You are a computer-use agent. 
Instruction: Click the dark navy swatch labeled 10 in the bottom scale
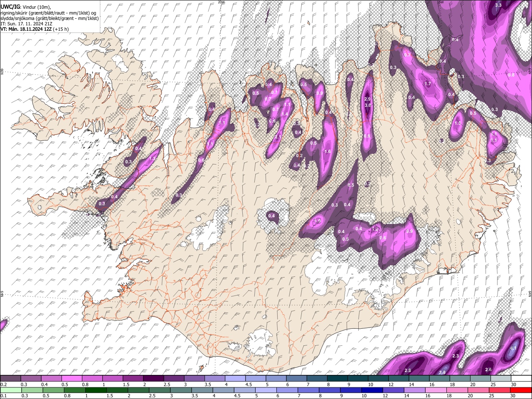(372, 390)
